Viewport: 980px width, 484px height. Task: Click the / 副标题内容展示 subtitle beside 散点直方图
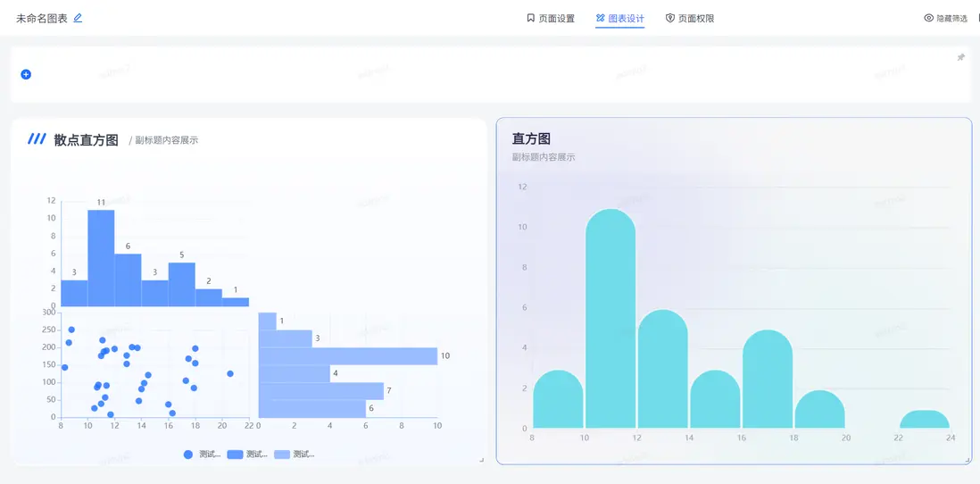point(163,141)
